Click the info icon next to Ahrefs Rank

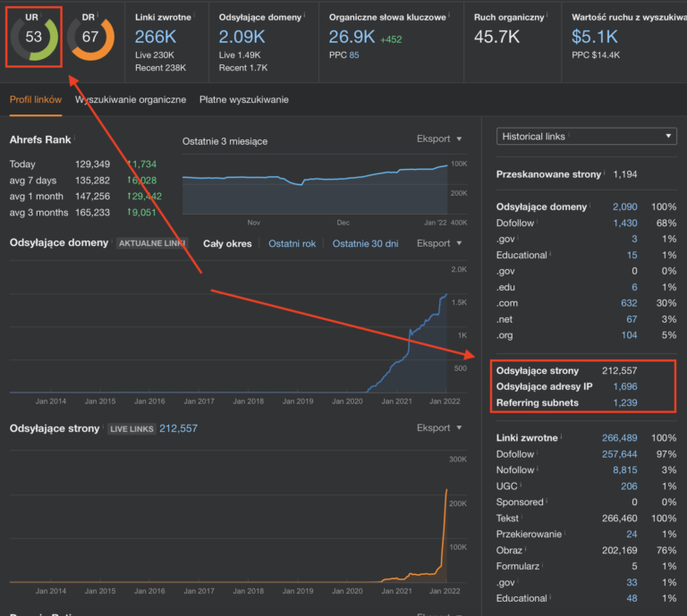[74, 137]
